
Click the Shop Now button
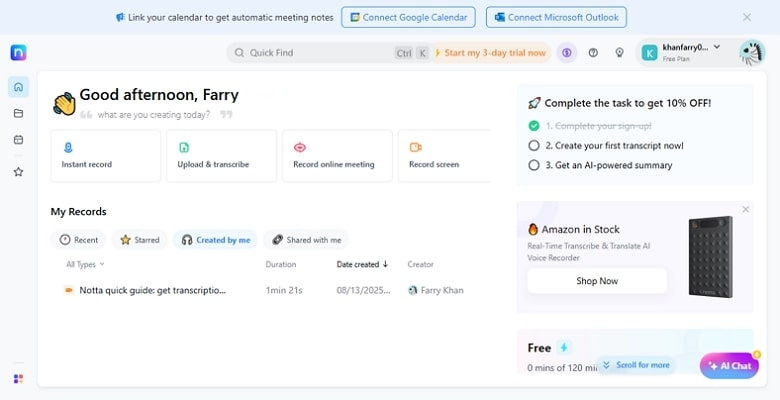tap(597, 281)
